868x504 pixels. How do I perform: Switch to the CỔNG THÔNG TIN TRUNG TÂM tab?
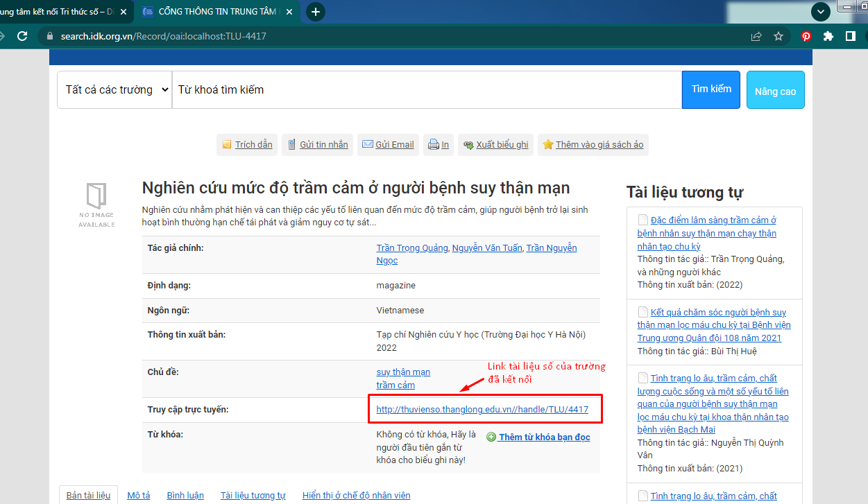click(218, 12)
